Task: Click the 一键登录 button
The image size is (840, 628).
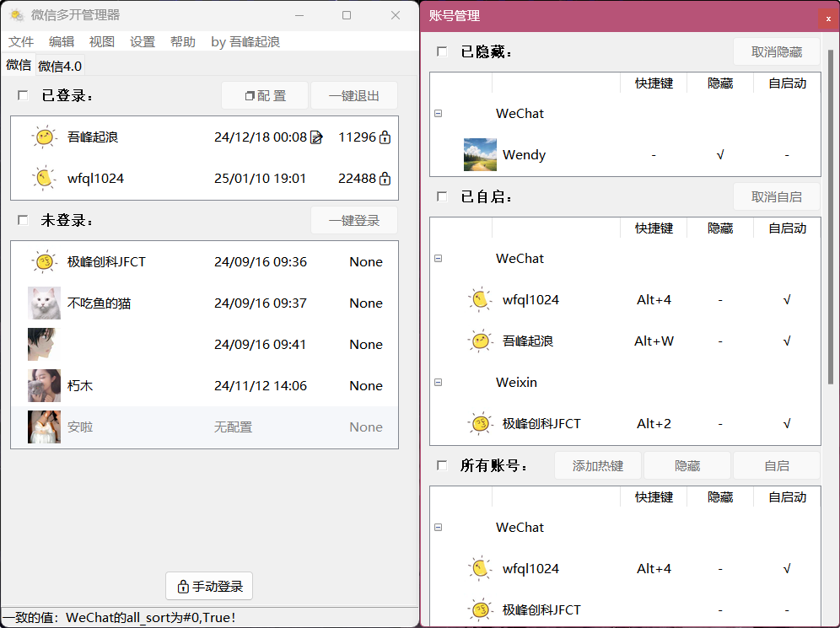Action: coord(354,221)
